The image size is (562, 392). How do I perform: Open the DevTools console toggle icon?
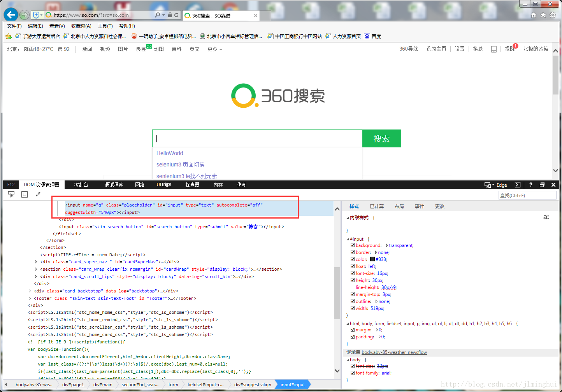click(518, 185)
